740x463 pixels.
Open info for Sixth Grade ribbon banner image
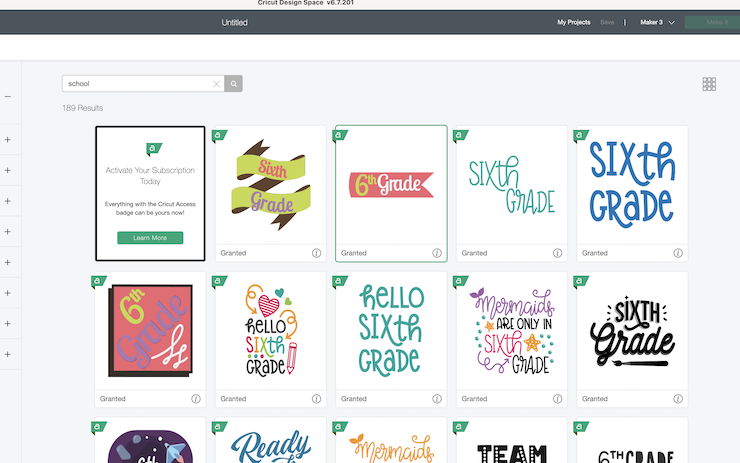(316, 253)
